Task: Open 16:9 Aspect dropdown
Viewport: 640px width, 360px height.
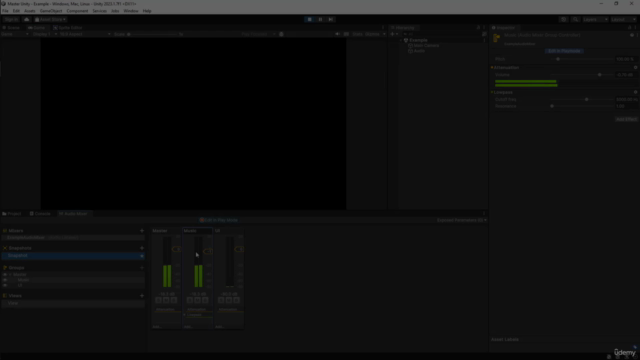Action: click(x=85, y=34)
